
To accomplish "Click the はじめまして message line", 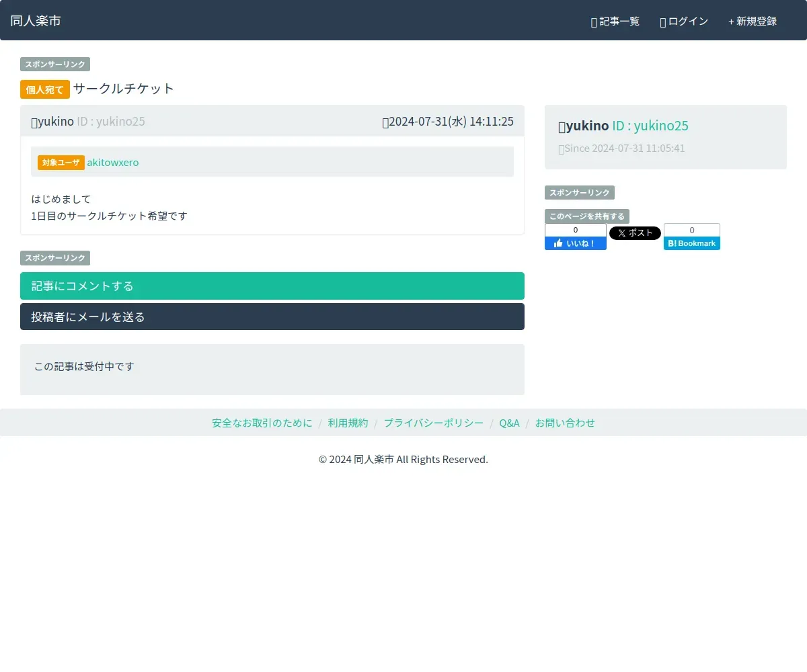I will pyautogui.click(x=61, y=199).
